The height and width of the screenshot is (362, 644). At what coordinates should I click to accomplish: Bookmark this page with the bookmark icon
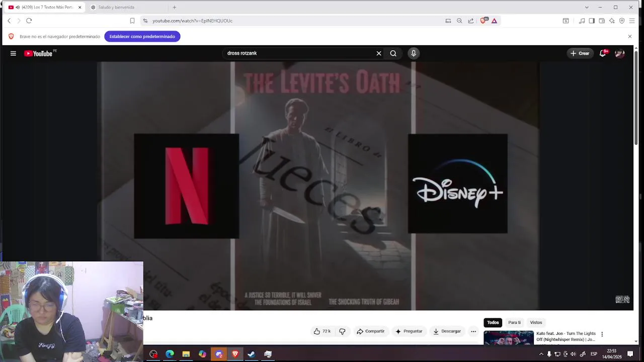click(132, 21)
